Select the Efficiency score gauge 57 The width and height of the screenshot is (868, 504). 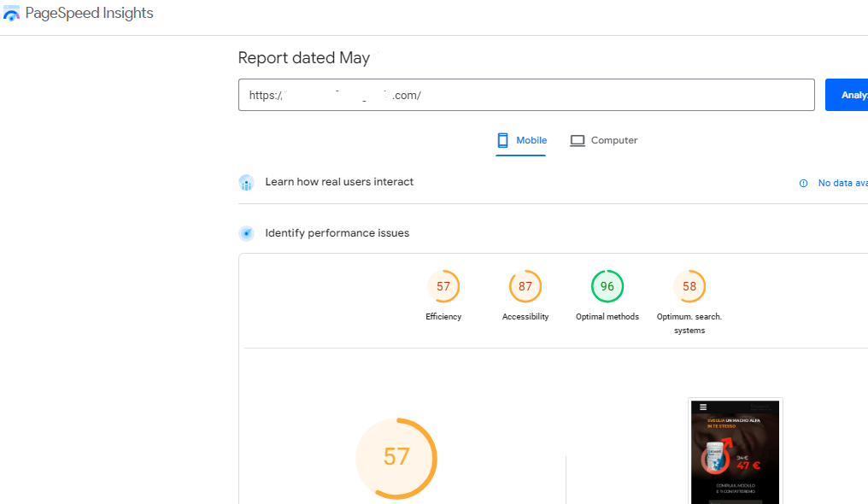[x=443, y=286]
